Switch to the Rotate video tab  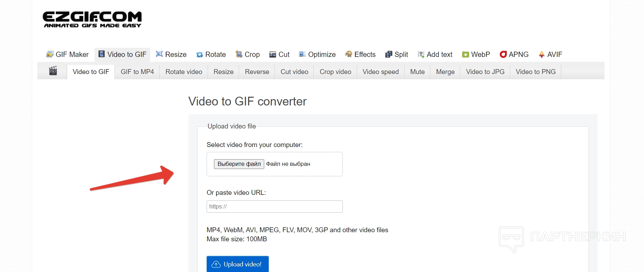coord(184,72)
